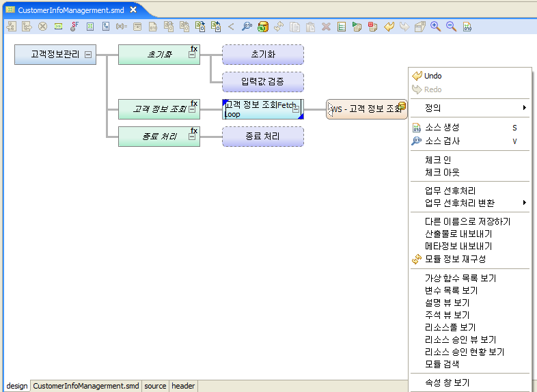Click the zoom in magnifier toolbar icon
This screenshot has height=392, width=537.
point(435,27)
